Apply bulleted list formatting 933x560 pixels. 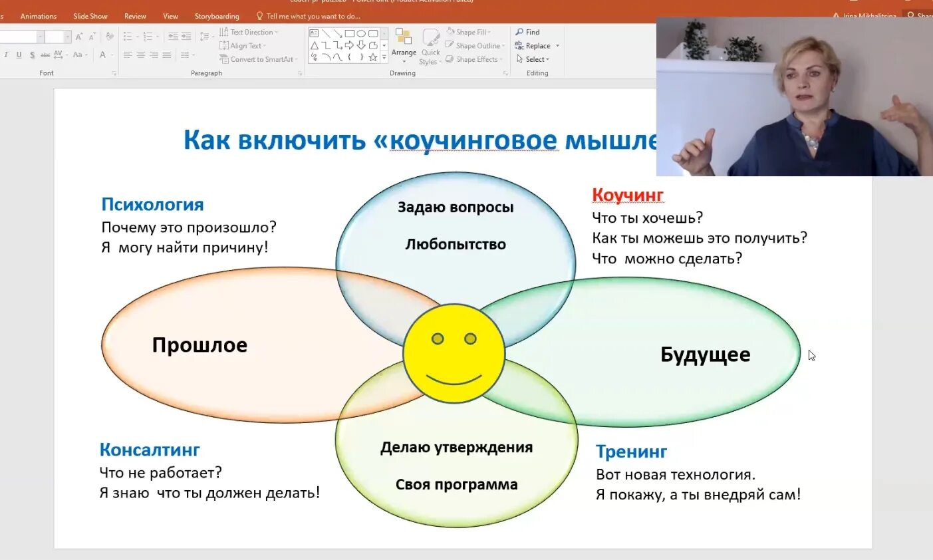[x=128, y=37]
